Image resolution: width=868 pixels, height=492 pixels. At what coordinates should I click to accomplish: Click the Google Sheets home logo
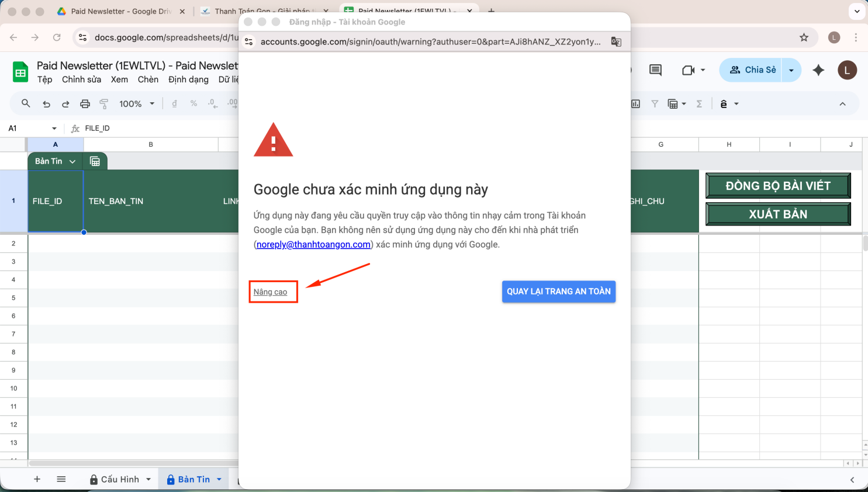pos(20,72)
